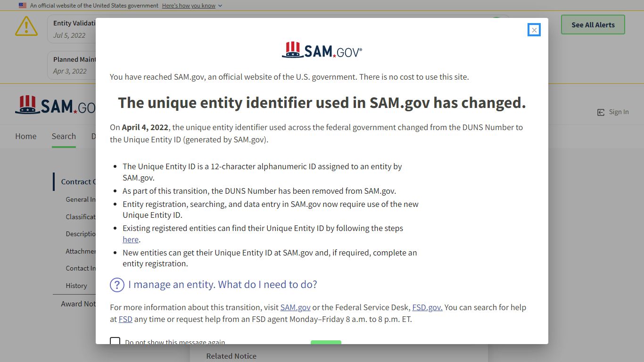Select Award Notice in the side navigation
This screenshot has height=362, width=644.
(78, 304)
